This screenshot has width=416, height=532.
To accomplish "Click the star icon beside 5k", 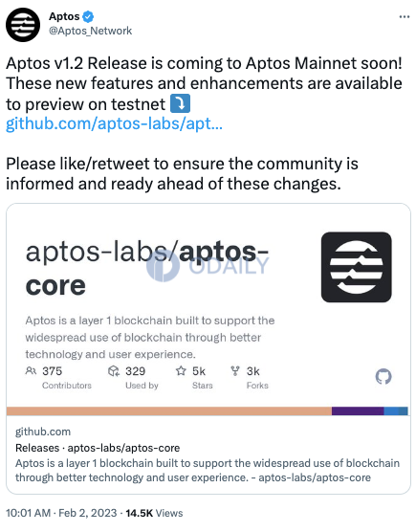I will point(181,370).
